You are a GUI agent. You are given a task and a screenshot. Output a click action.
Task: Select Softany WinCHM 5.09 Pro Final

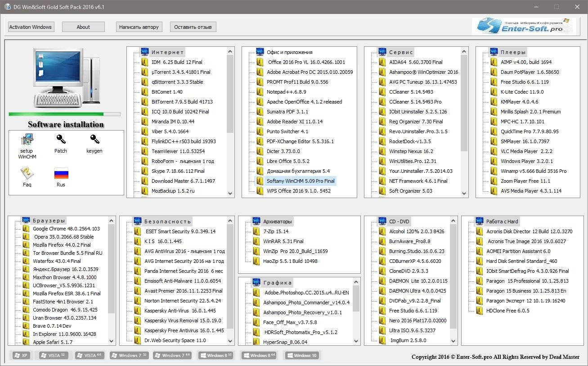(x=301, y=181)
